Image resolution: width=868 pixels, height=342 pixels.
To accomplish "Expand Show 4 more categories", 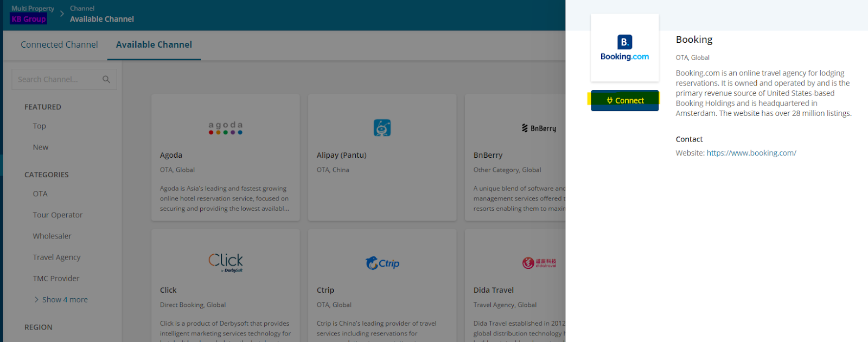I will pyautogui.click(x=61, y=299).
